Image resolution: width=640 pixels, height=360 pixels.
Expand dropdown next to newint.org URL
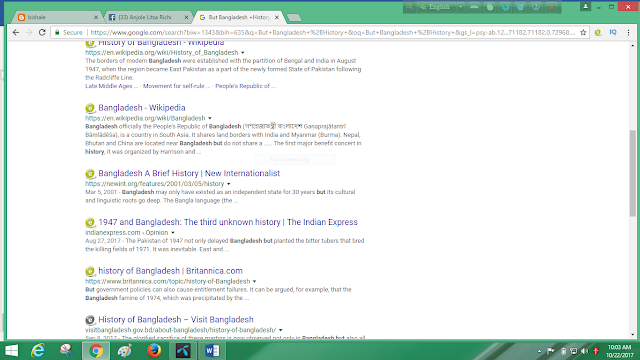point(229,184)
